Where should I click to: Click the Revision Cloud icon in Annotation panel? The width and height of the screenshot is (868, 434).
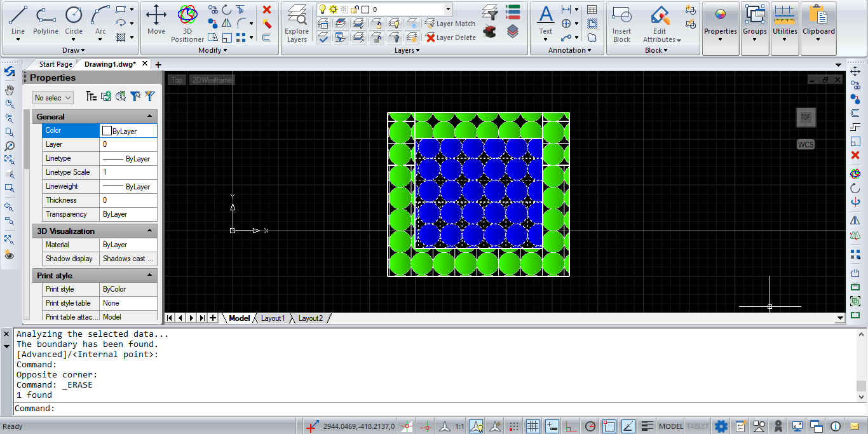[x=592, y=37]
